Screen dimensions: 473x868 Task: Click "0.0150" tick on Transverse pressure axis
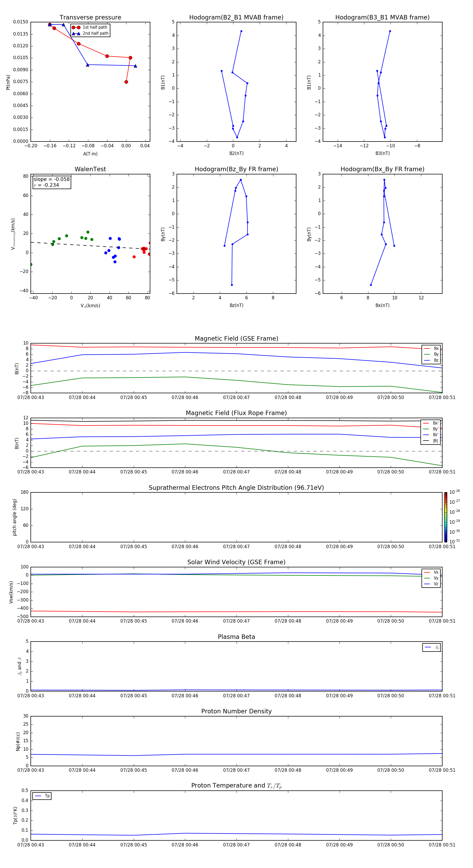(20, 22)
